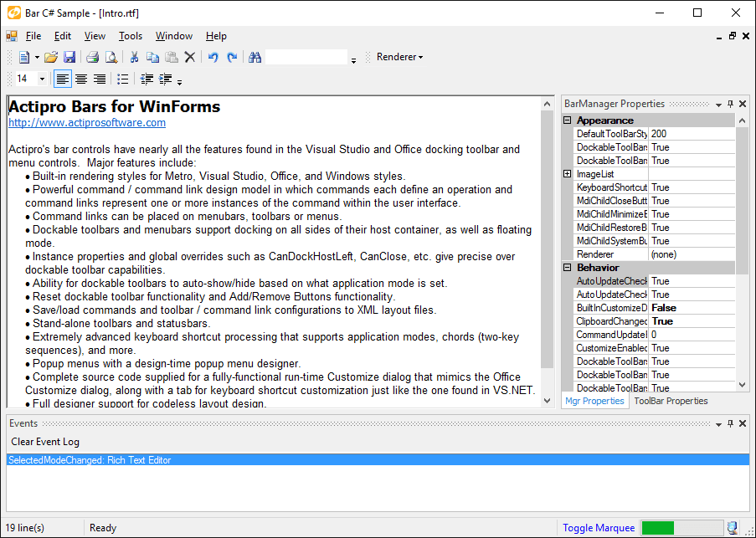Image resolution: width=756 pixels, height=538 pixels.
Task: Click the property grid scroll up arrow
Action: tap(742, 120)
